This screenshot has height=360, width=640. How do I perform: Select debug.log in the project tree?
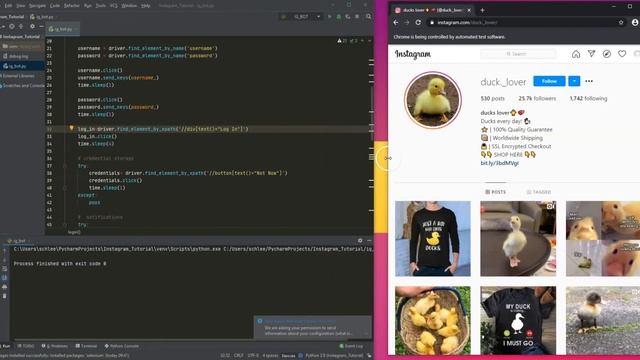pos(18,56)
